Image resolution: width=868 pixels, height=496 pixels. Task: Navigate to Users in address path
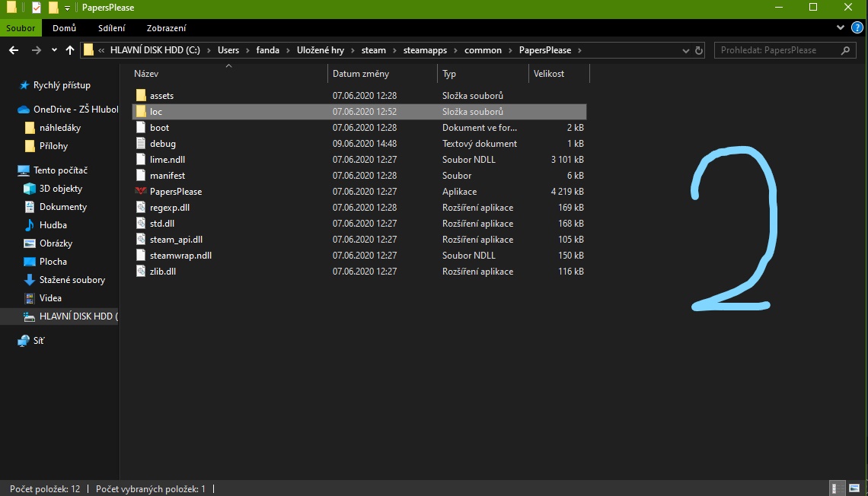pos(228,50)
